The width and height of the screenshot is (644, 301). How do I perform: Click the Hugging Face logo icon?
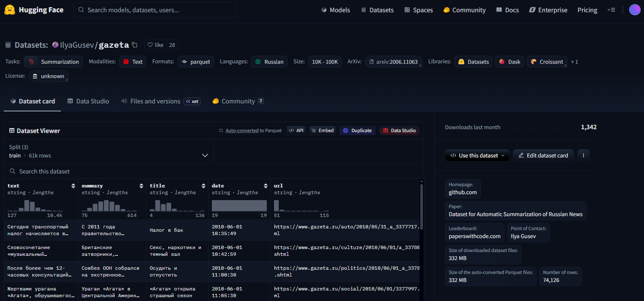coord(10,10)
